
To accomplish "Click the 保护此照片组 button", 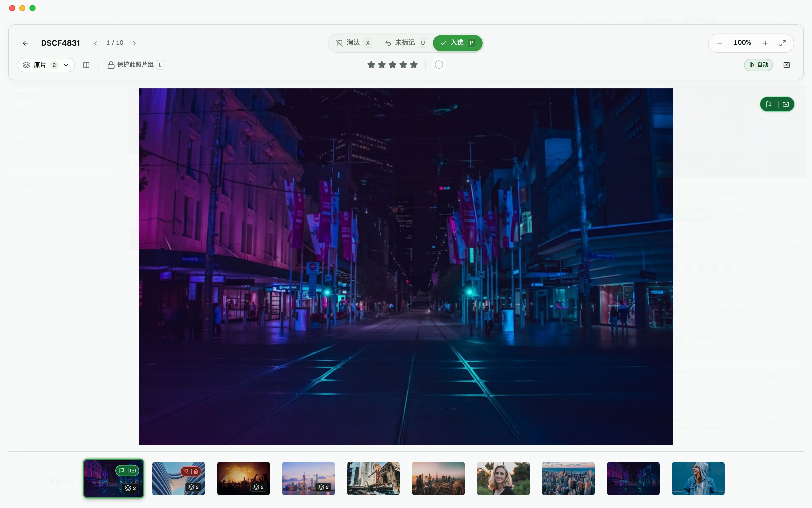I will pos(136,65).
